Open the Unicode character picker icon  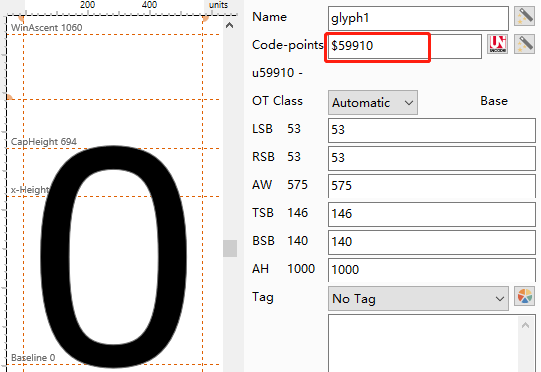tap(497, 44)
